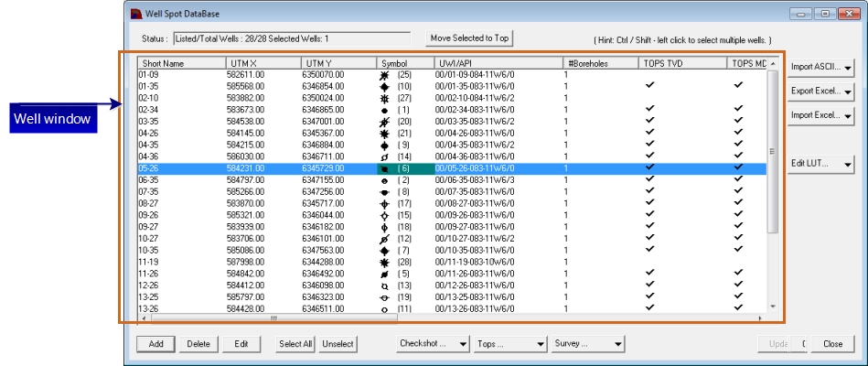Click well symbol icon in row 04-35
This screenshot has height=366, width=868.
(x=383, y=145)
